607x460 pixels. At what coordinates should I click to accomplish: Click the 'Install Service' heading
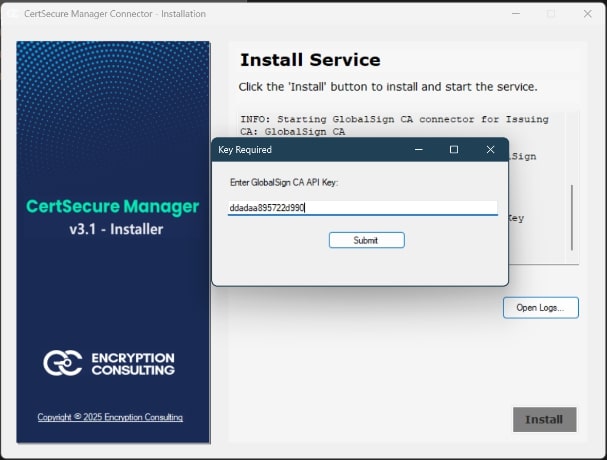pos(310,60)
